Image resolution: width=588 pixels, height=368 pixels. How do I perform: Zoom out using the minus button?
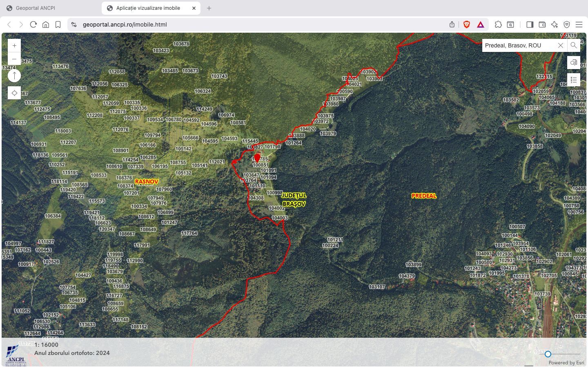pos(14,59)
